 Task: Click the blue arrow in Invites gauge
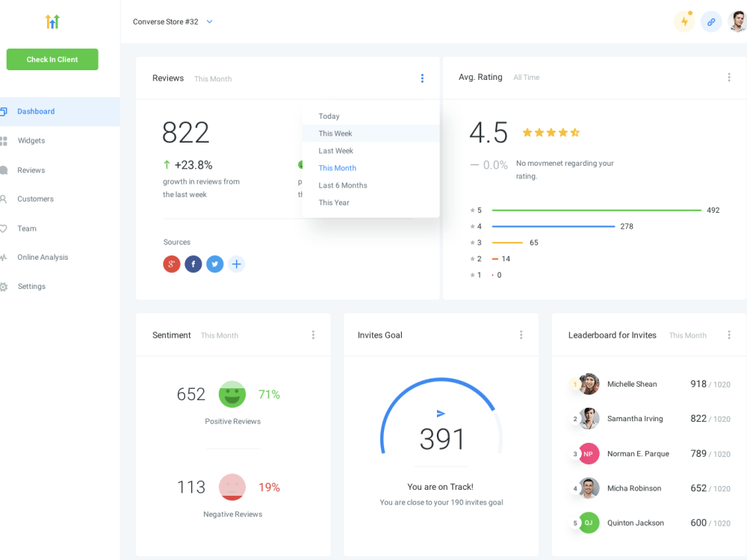pyautogui.click(x=441, y=414)
